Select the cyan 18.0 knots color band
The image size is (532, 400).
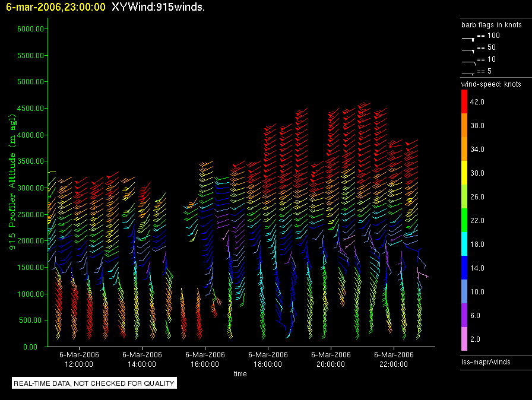click(464, 245)
